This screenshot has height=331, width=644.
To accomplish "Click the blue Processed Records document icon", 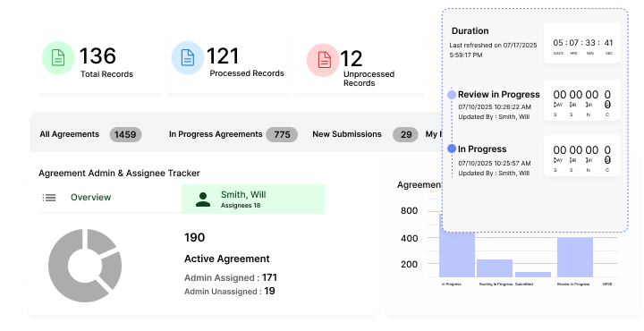I will (188, 58).
